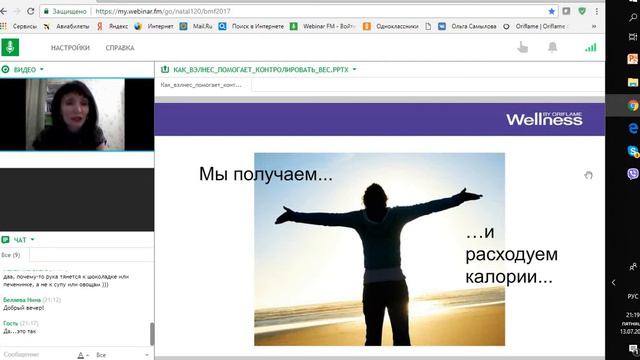Viewport: 640px width, 360px height.
Task: Click the presentation upload icon
Action: (165, 69)
